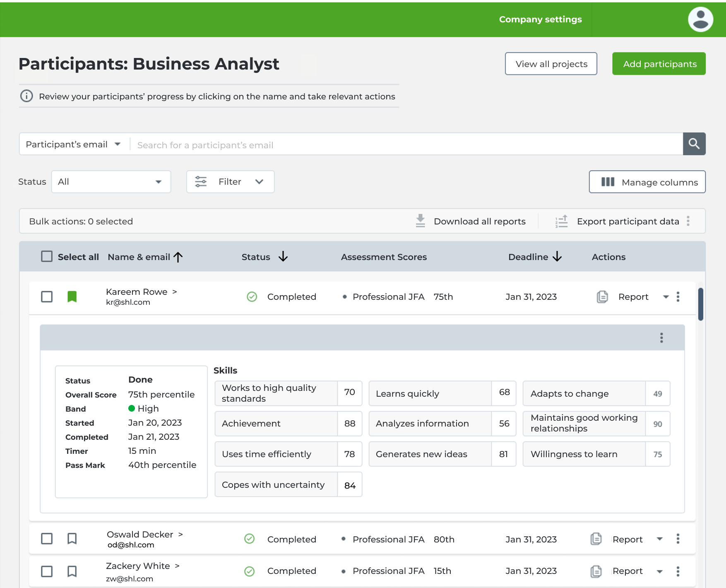Click the export participant data icon
This screenshot has width=726, height=588.
(x=561, y=221)
